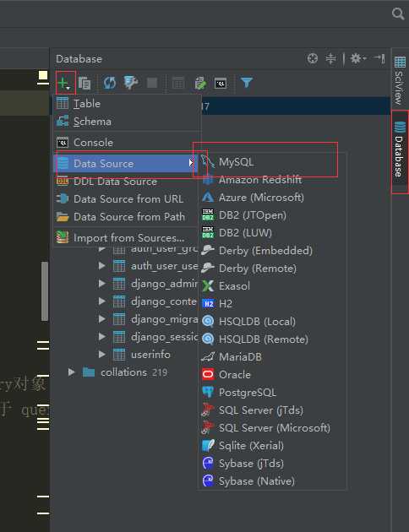Image resolution: width=409 pixels, height=532 pixels.
Task: Expand the userinfo table node
Action: pyautogui.click(x=101, y=354)
